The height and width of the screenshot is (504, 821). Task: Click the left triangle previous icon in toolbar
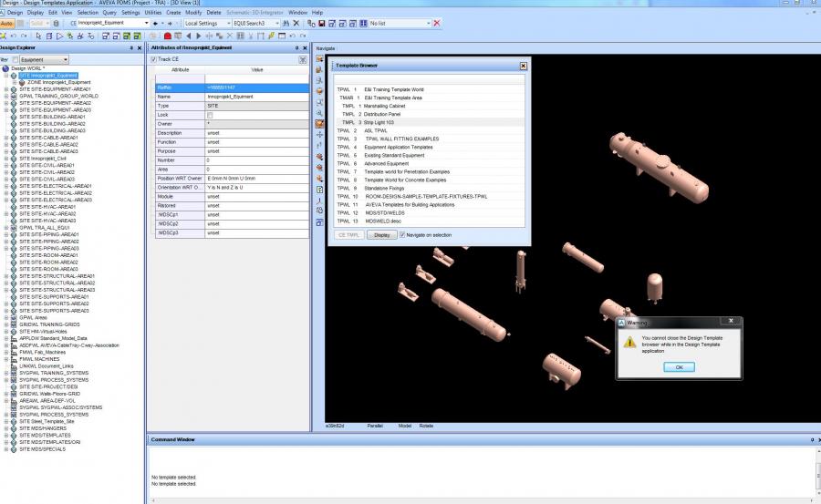(189, 36)
